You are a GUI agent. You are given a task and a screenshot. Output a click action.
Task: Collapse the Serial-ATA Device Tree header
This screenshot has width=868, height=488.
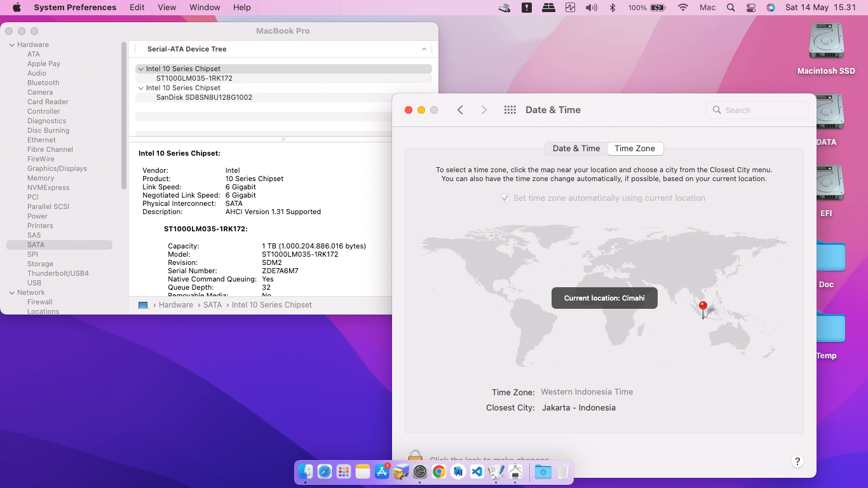click(x=424, y=49)
